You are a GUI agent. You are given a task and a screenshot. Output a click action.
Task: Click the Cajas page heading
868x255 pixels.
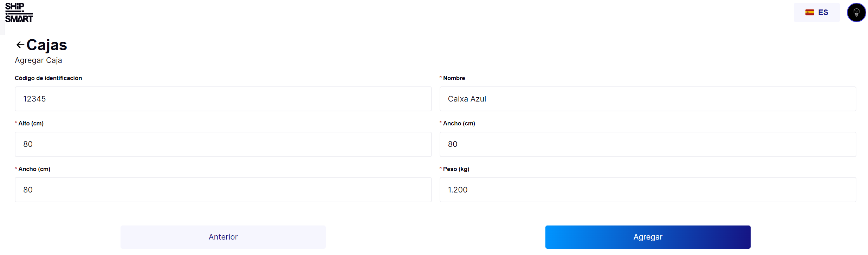pyautogui.click(x=47, y=45)
